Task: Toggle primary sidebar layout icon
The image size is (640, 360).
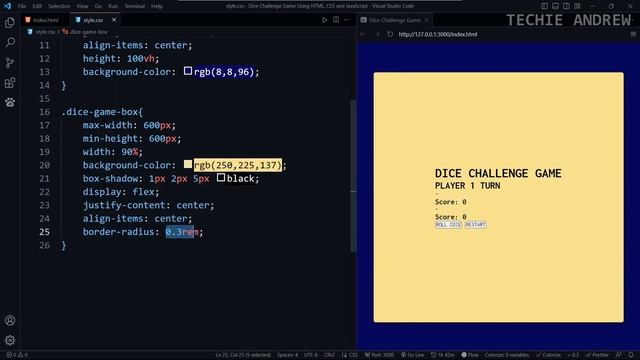Action: click(x=544, y=6)
